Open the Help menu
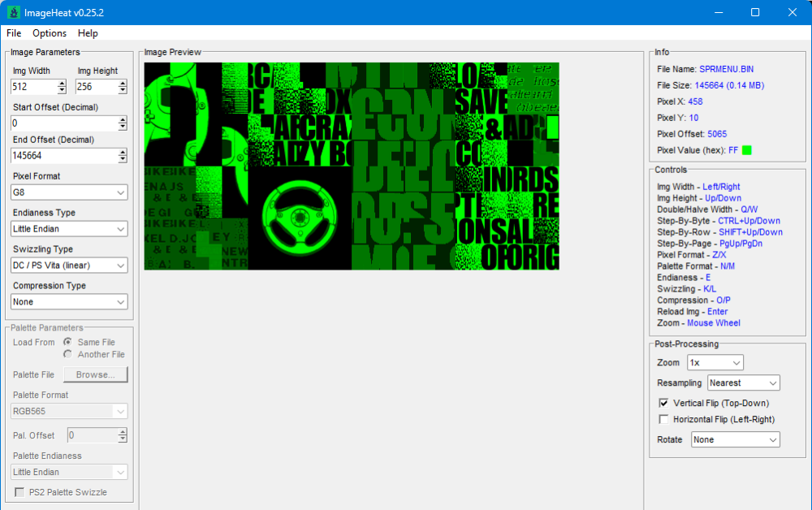Viewport: 812px width, 510px height. click(x=88, y=33)
